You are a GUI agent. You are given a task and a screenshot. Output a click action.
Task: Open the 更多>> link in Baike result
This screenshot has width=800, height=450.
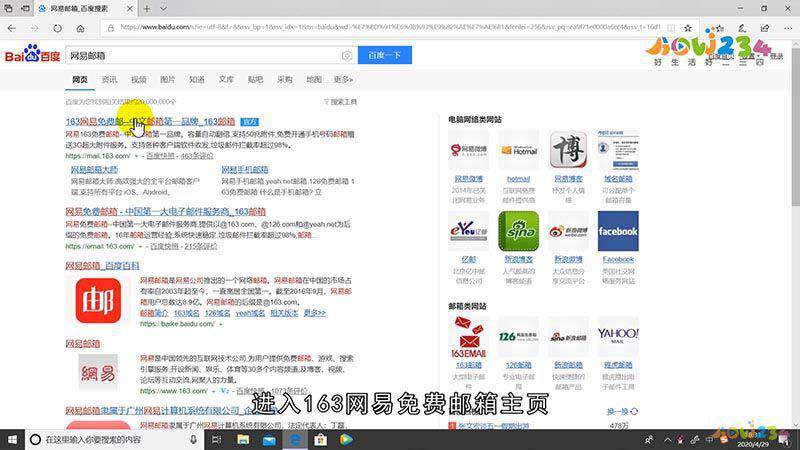(x=314, y=313)
